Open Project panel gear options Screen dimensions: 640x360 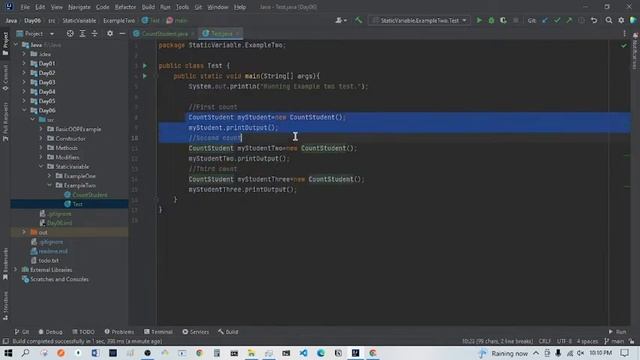point(110,33)
